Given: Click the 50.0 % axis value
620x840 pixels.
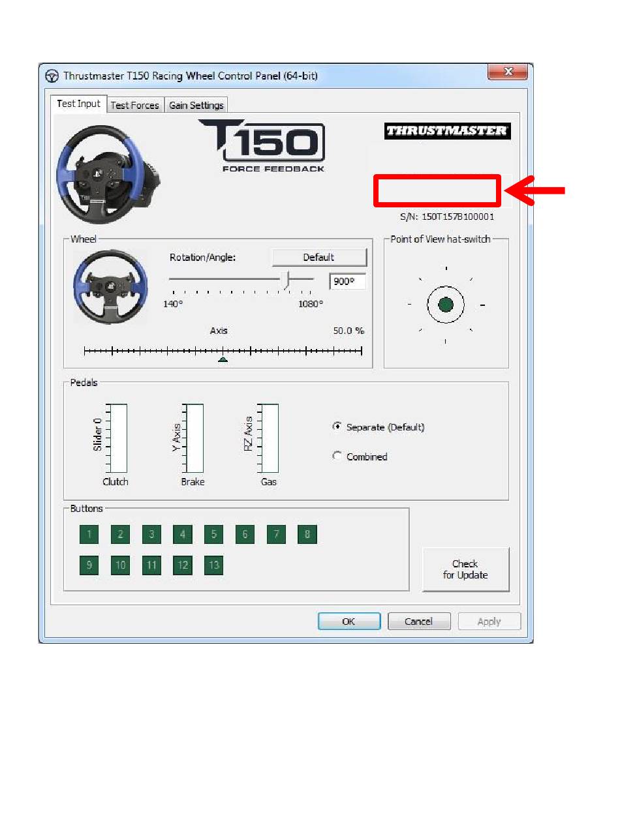Looking at the screenshot, I should point(349,331).
